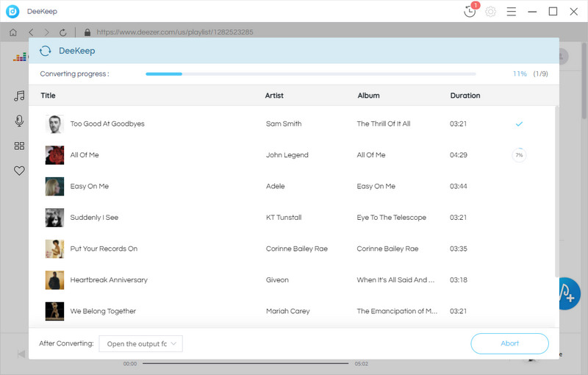Select the We Belong Together title
This screenshot has width=588, height=375.
click(x=103, y=311)
